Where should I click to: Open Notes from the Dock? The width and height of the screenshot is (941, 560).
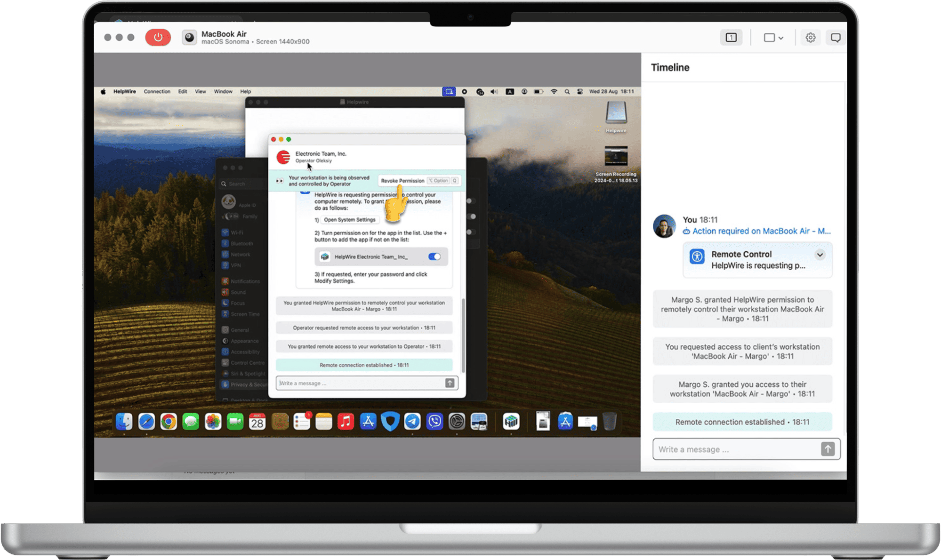(324, 422)
